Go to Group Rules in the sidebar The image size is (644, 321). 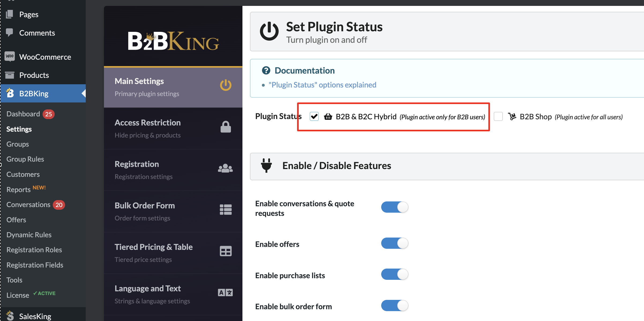[25, 159]
